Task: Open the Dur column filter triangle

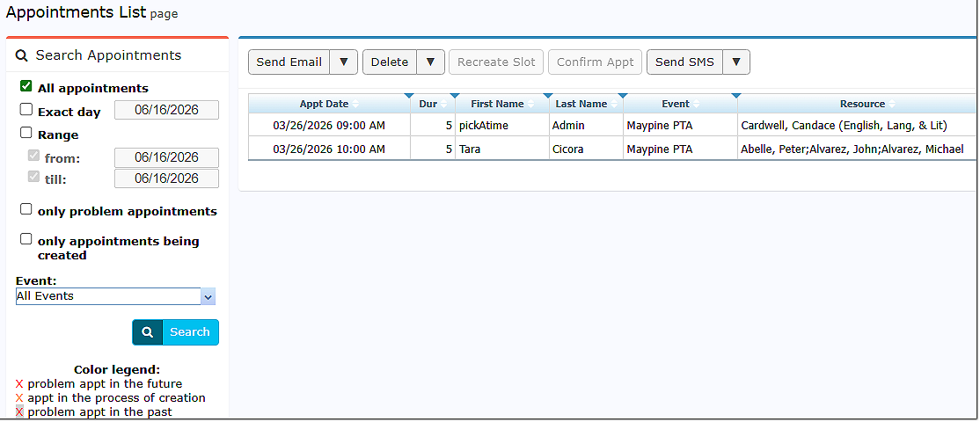Action: click(x=455, y=96)
